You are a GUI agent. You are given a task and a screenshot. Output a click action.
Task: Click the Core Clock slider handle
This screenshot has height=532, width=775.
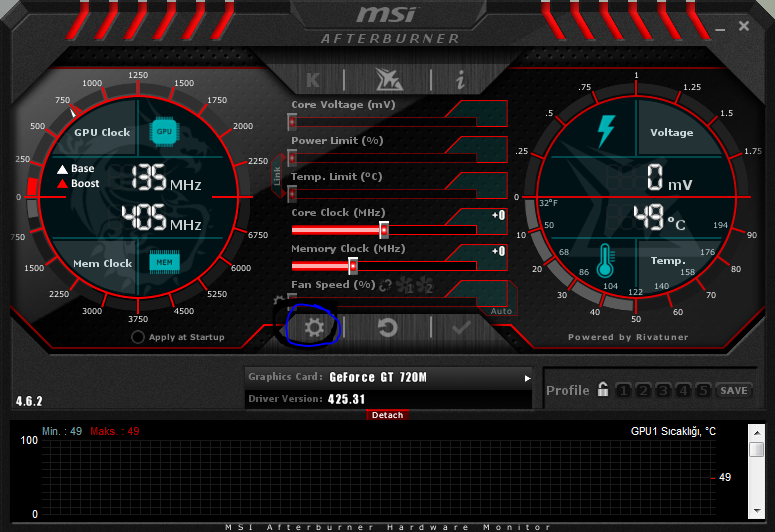pos(384,230)
